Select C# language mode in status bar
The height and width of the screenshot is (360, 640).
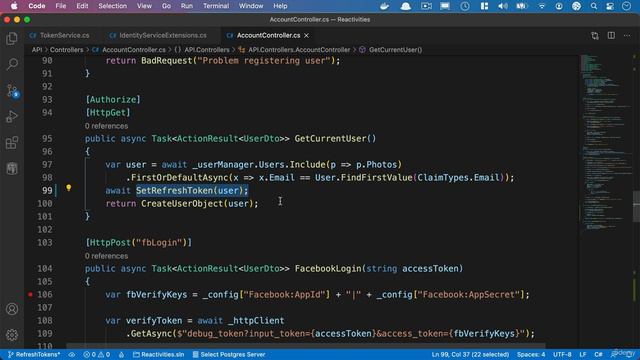click(x=598, y=354)
